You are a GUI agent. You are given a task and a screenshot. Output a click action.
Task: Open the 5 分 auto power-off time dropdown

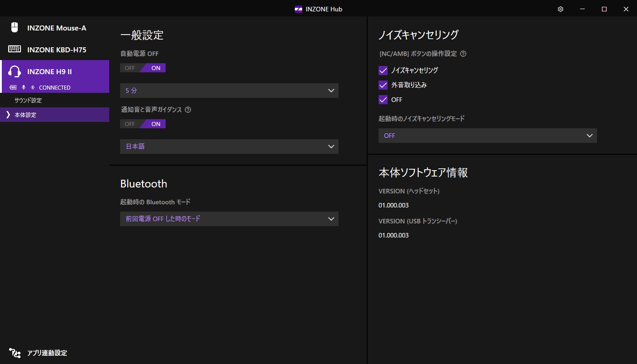229,91
